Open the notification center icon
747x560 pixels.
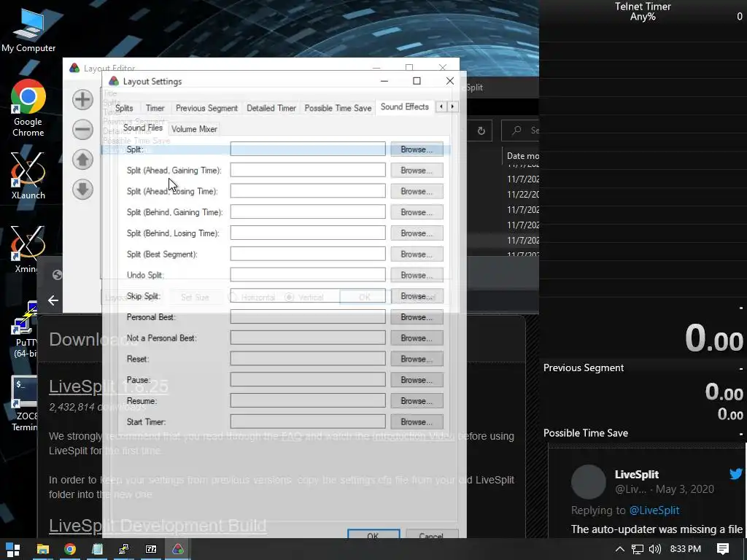click(x=723, y=549)
